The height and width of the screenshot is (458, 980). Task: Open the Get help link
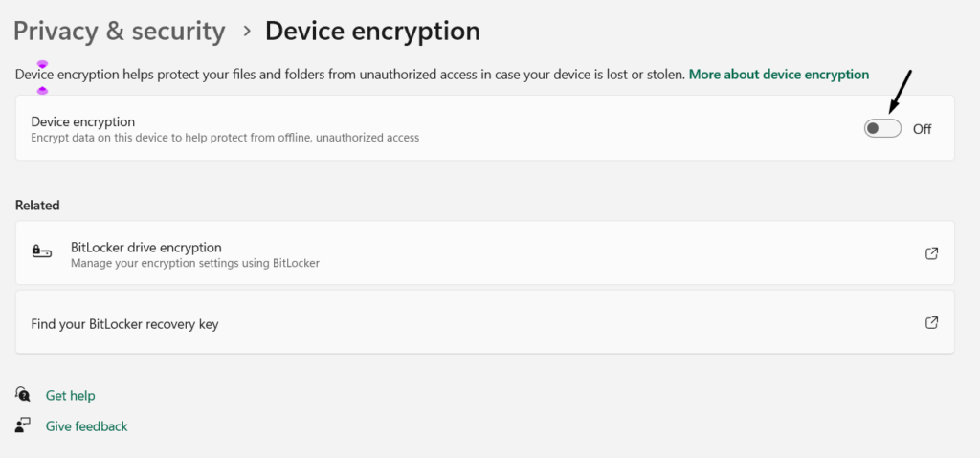70,395
